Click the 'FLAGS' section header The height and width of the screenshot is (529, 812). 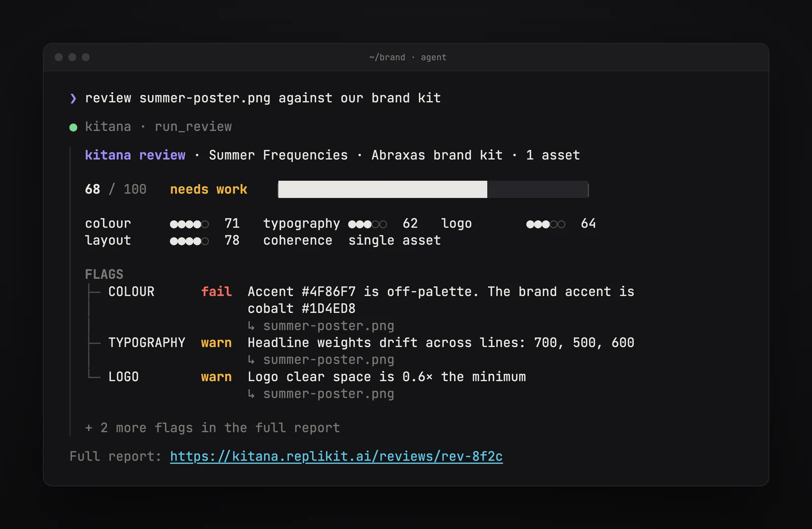(x=104, y=274)
